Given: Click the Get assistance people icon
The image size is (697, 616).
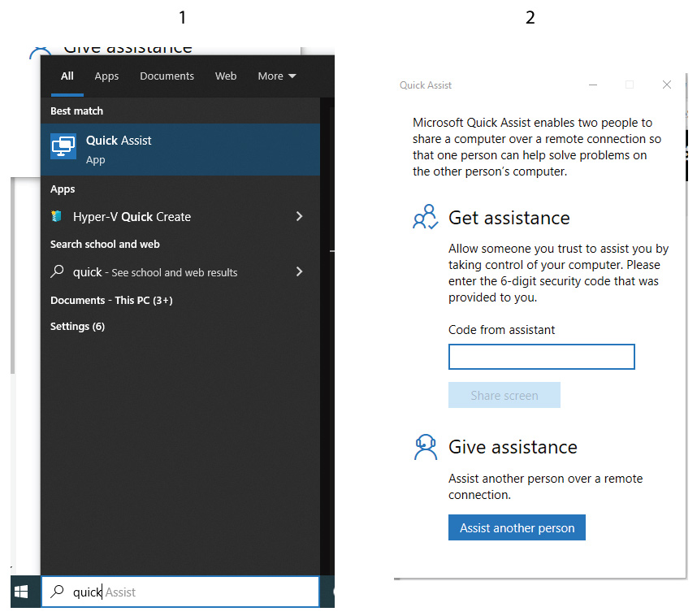Looking at the screenshot, I should click(426, 217).
